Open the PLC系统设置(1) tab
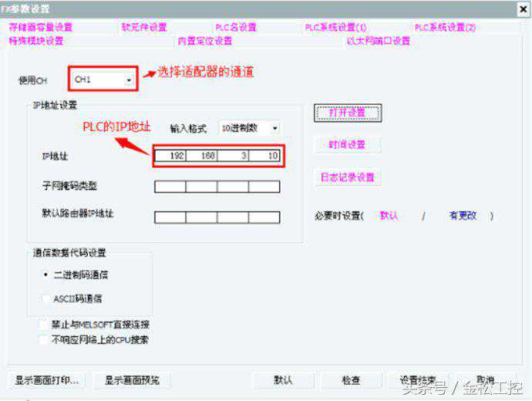This screenshot has width=532, height=401. (x=336, y=27)
